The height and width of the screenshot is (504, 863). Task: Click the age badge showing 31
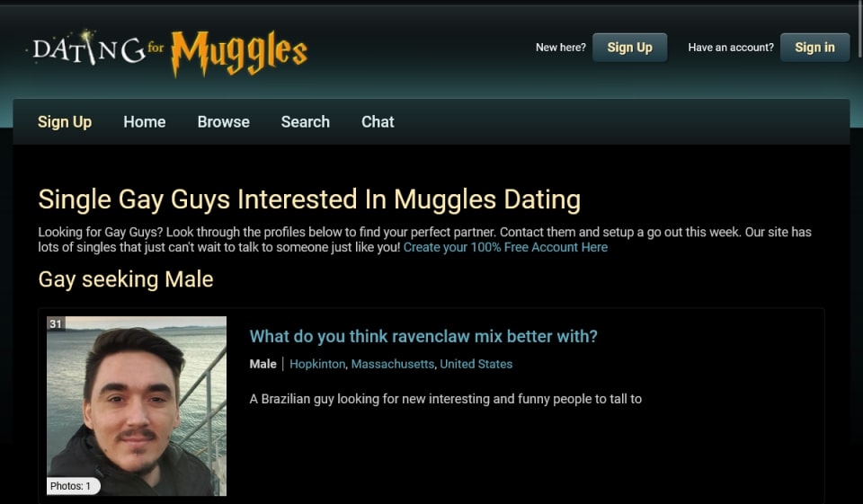coord(56,323)
